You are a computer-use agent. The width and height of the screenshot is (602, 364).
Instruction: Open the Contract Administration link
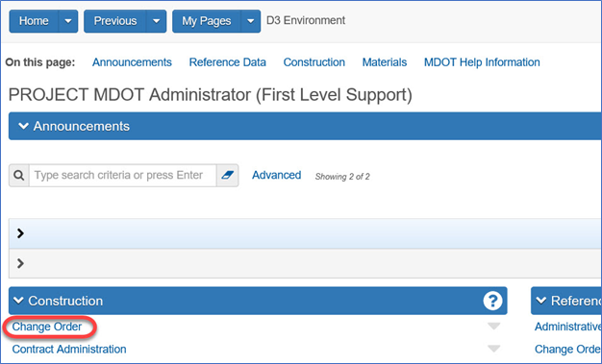point(69,349)
